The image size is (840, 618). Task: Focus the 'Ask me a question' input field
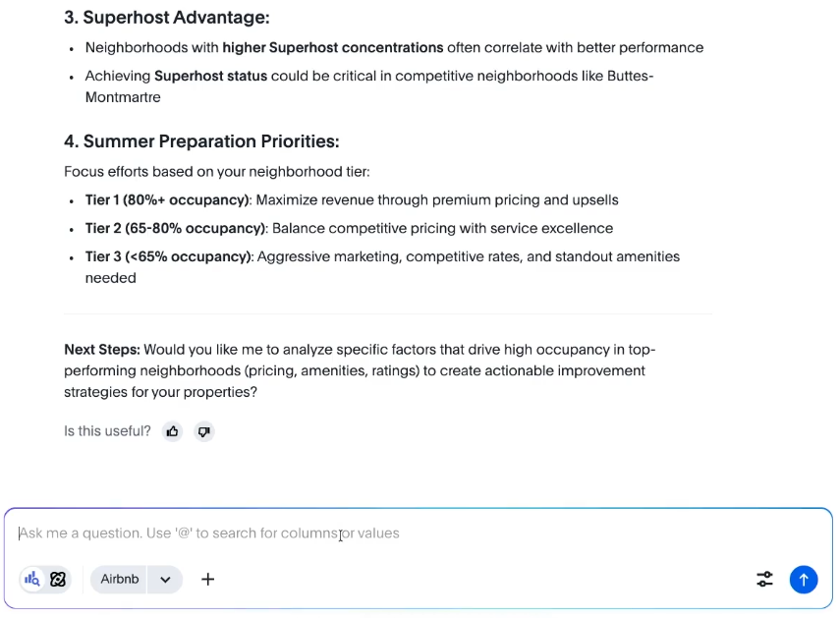point(393,534)
